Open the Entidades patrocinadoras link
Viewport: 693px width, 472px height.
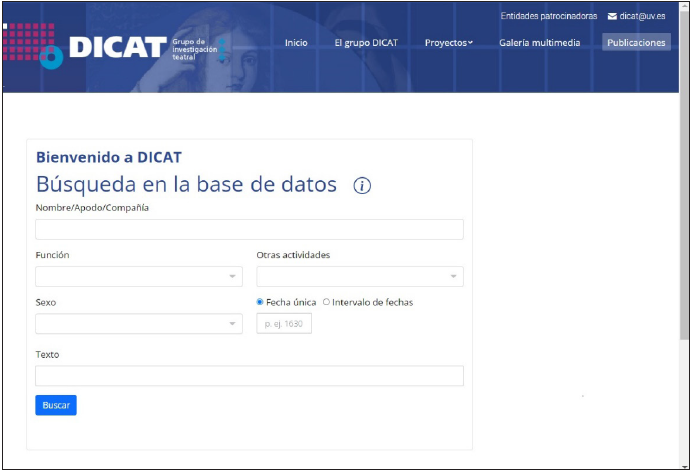[548, 16]
